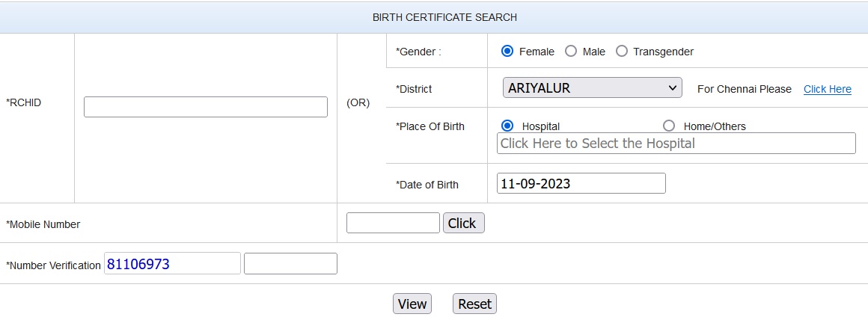Click the empty Number Verification entry field
868x323 pixels.
point(290,264)
